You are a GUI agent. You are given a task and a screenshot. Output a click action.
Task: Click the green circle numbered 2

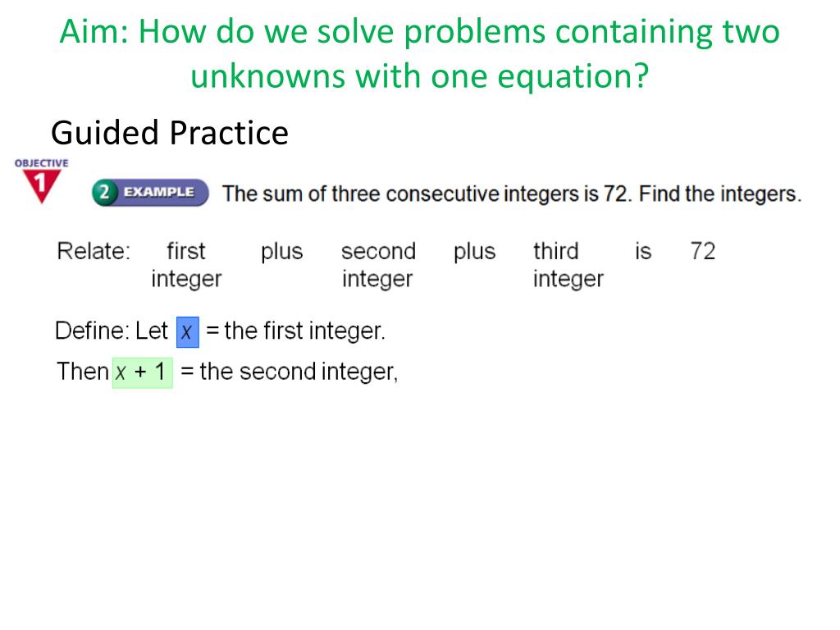(104, 192)
